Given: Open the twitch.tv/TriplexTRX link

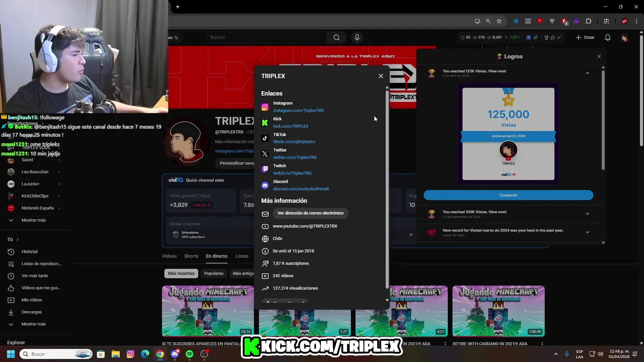Looking at the screenshot, I should pos(292,173).
